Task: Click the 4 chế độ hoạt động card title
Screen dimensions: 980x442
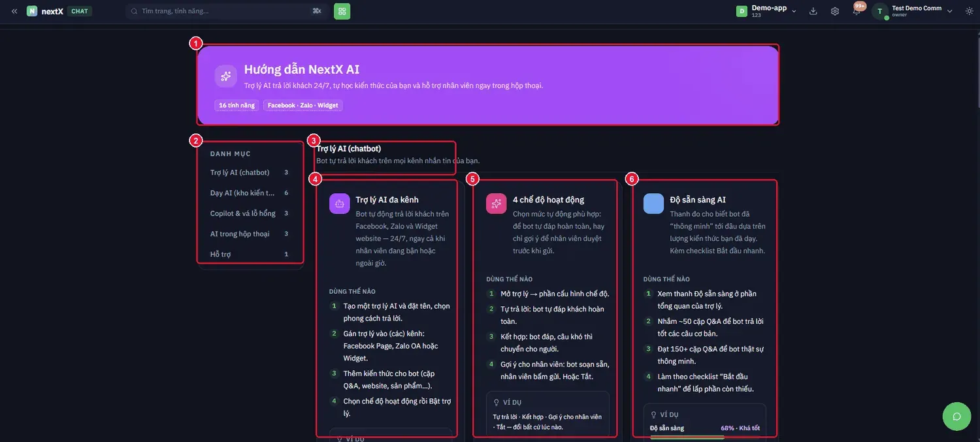Action: (x=549, y=200)
